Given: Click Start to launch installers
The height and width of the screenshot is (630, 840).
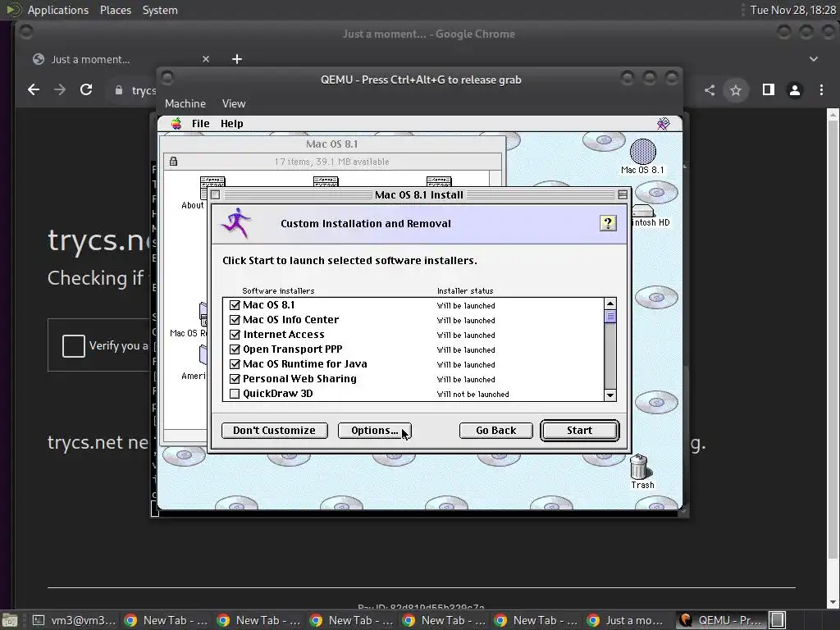Looking at the screenshot, I should (580, 431).
